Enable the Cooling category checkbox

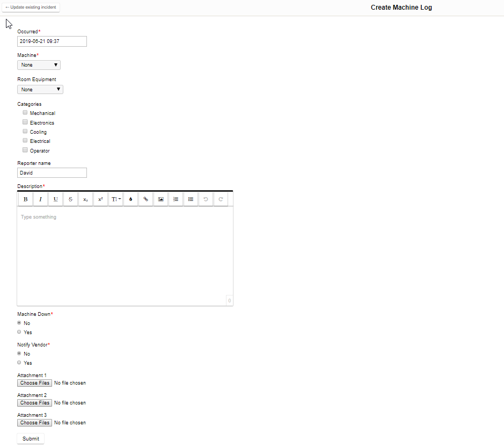click(25, 132)
